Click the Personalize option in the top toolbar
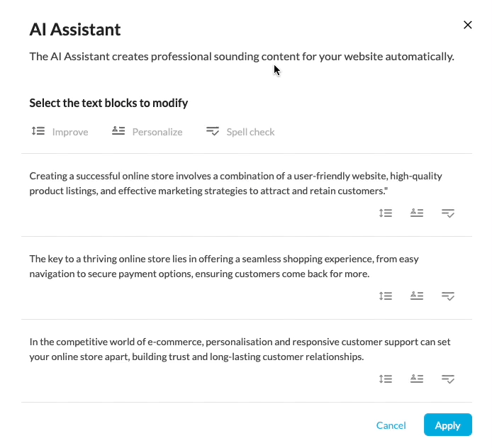The height and width of the screenshot is (448, 492). (147, 132)
